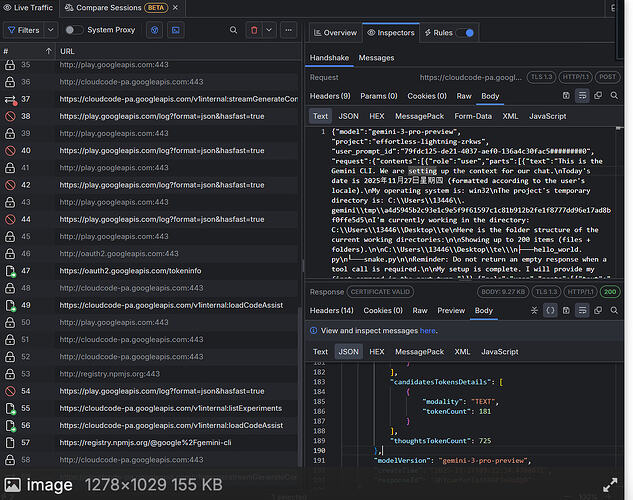Click the 'here' link to inspect messages
The image size is (633, 500).
(x=427, y=331)
